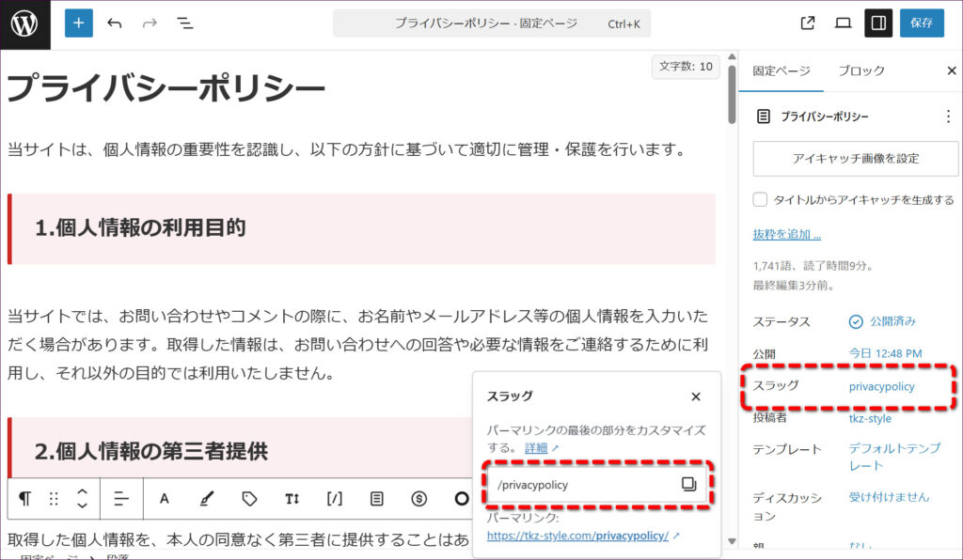This screenshot has height=560, width=963.
Task: Open the text alignment options
Action: (120, 498)
